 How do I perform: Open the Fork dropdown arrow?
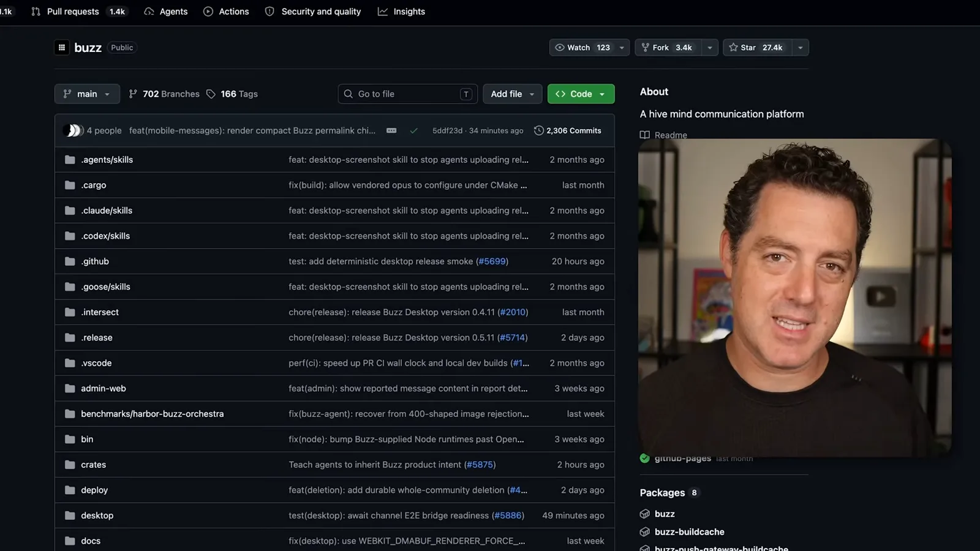point(710,47)
